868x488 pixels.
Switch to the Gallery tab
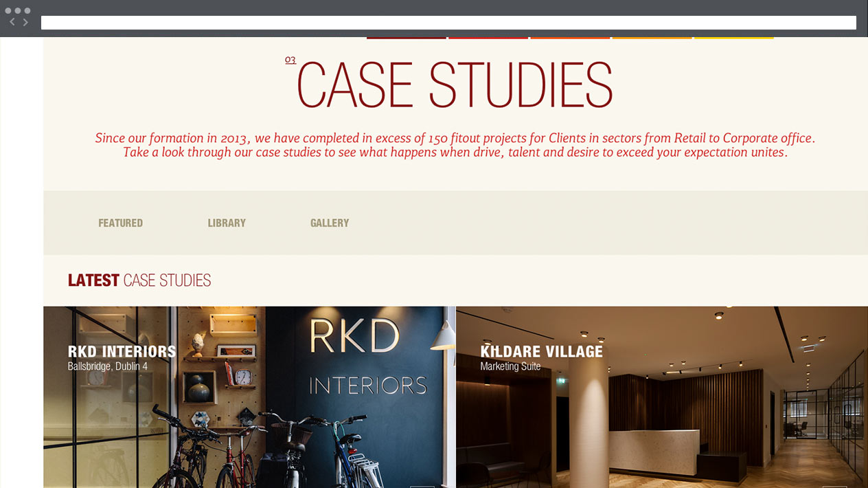pos(330,223)
